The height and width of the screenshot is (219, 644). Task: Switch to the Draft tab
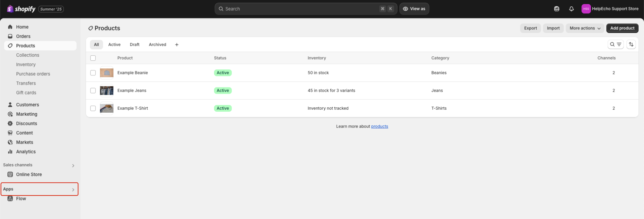point(135,45)
